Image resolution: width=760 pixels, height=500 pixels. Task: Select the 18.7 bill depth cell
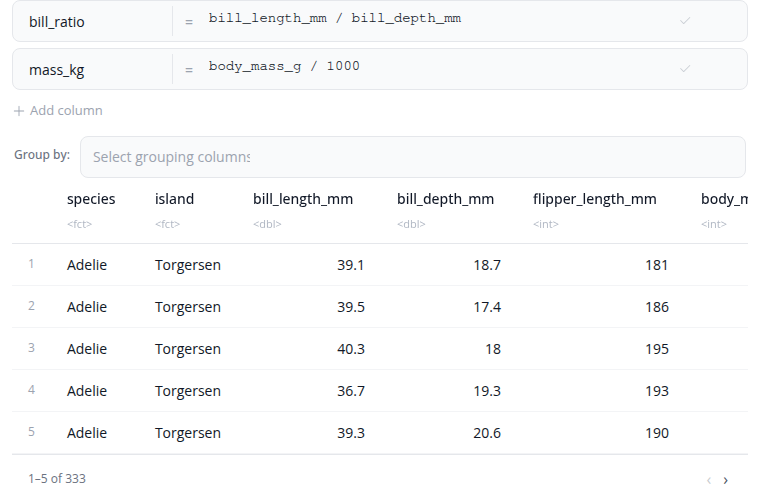487,265
